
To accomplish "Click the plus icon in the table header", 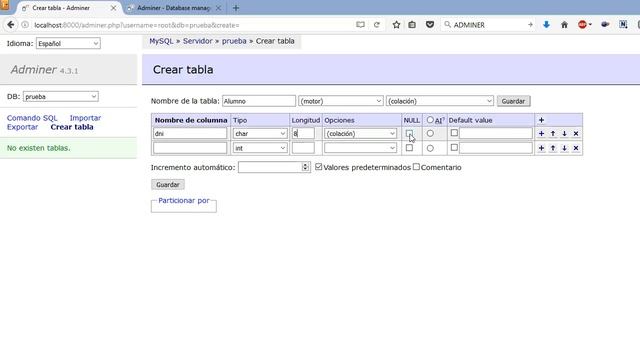I will coord(541,120).
